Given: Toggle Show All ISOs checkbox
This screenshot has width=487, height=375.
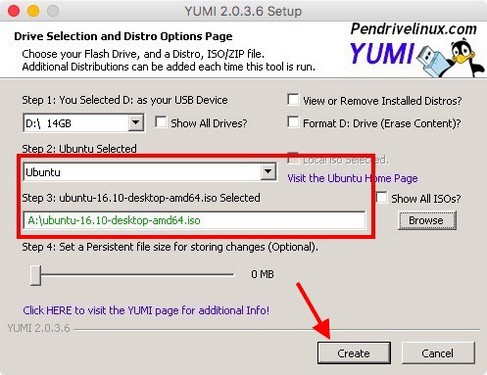Looking at the screenshot, I should click(382, 197).
